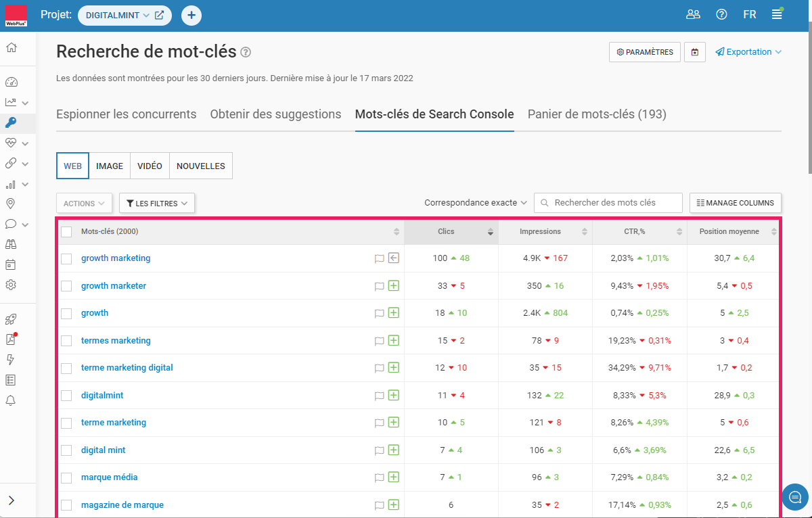Click the add new project plus button
Screen dimensions: 812x518
pos(191,15)
